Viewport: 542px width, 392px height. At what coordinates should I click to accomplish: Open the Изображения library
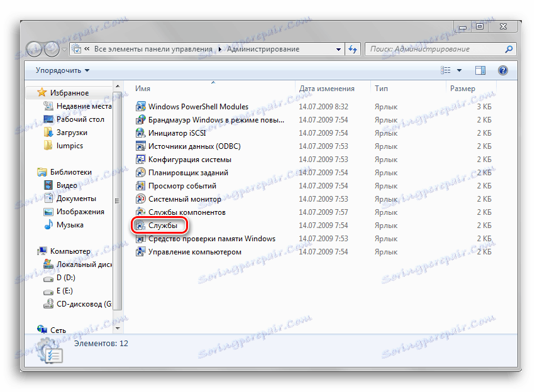click(80, 212)
